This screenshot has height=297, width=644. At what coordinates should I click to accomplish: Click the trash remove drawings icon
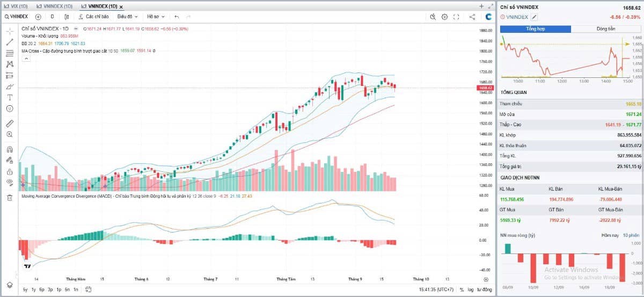pos(9,197)
